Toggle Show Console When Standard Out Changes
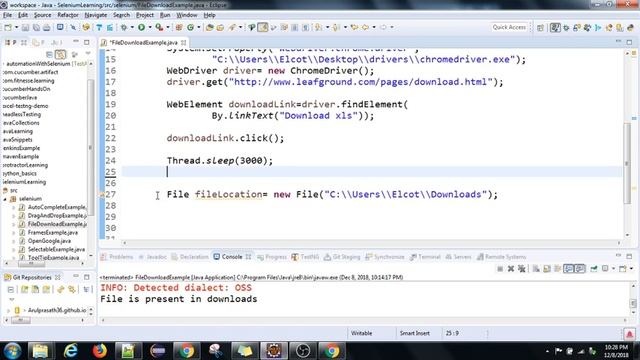This screenshot has height=360, width=640. (568, 269)
